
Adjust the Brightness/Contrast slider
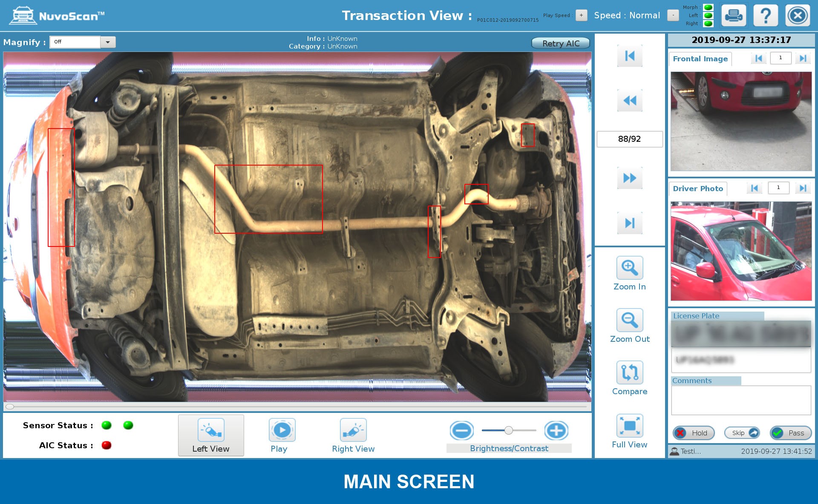[x=508, y=431]
